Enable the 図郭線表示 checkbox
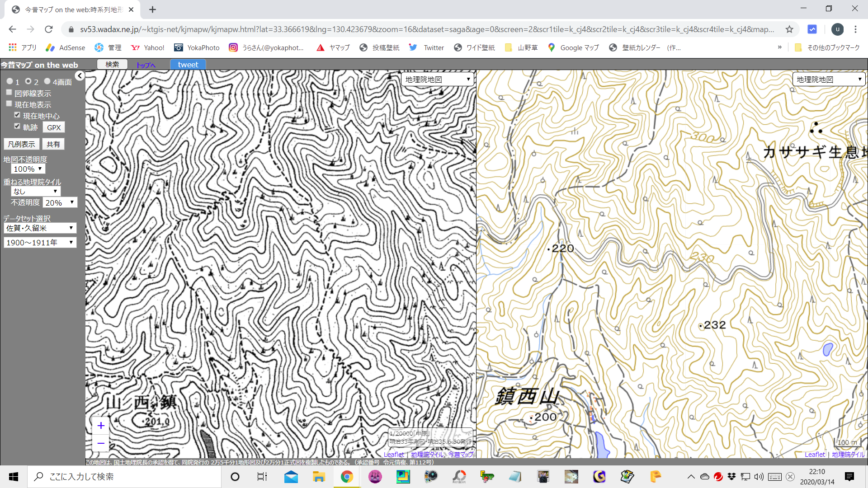 [9, 93]
